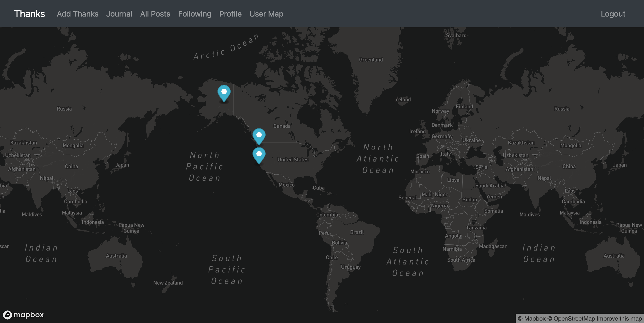Navigate to the User Map view
The image size is (644, 323).
click(266, 14)
